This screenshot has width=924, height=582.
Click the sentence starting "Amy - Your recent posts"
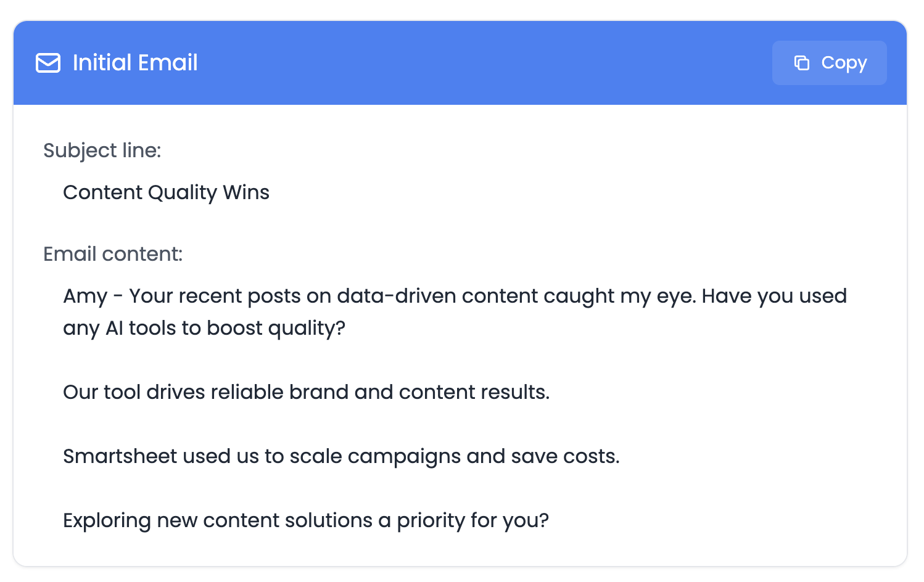point(455,297)
